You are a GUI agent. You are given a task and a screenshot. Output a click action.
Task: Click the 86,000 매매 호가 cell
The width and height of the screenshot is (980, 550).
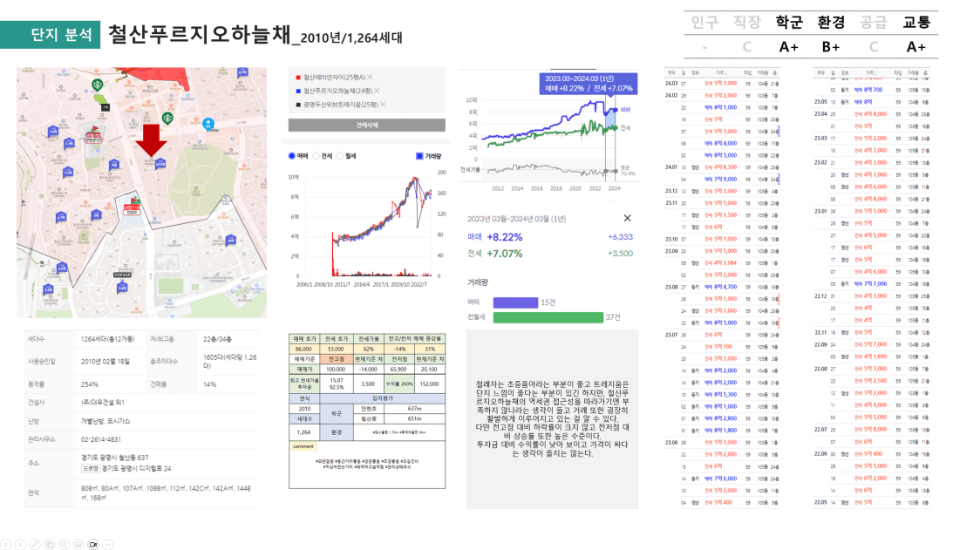click(x=303, y=349)
